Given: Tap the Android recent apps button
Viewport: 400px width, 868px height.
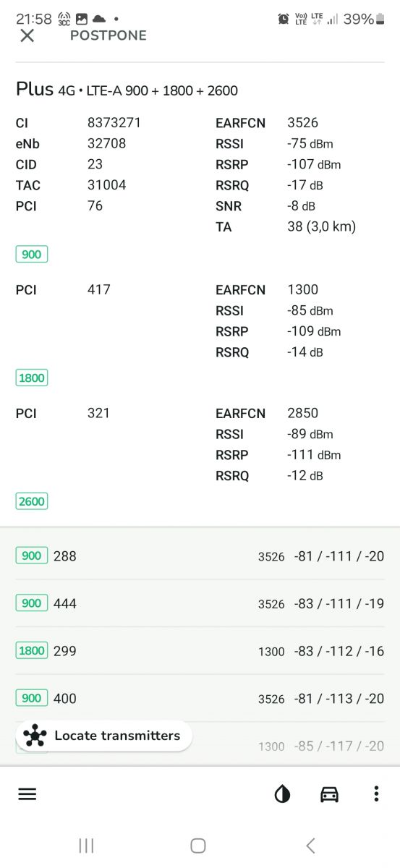Looking at the screenshot, I should [86, 845].
